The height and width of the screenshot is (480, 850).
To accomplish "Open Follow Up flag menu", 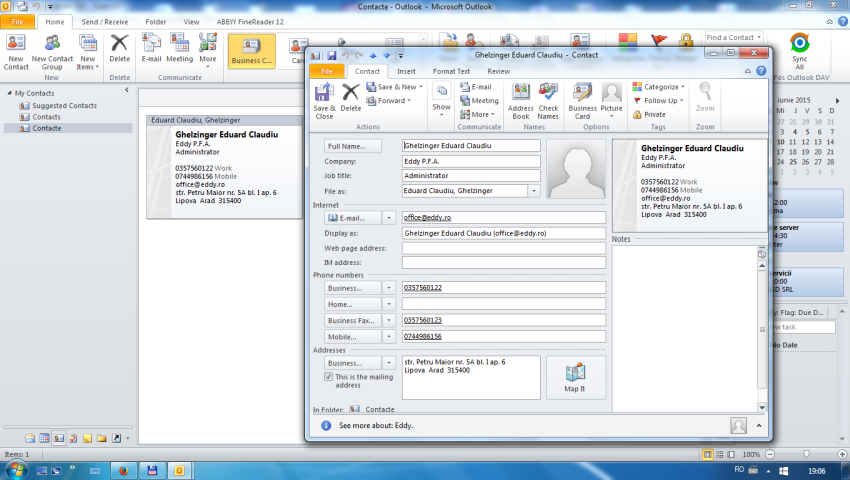I will coord(658,101).
